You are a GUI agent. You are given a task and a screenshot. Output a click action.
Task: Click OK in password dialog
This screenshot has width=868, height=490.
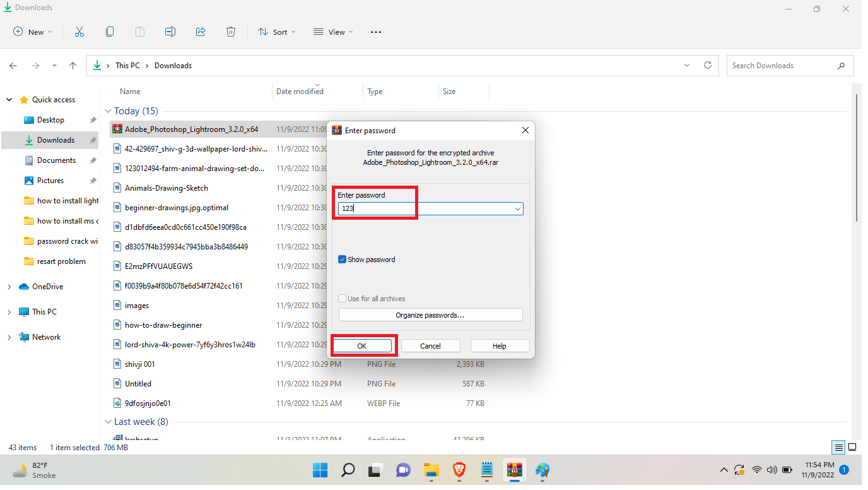pos(361,346)
